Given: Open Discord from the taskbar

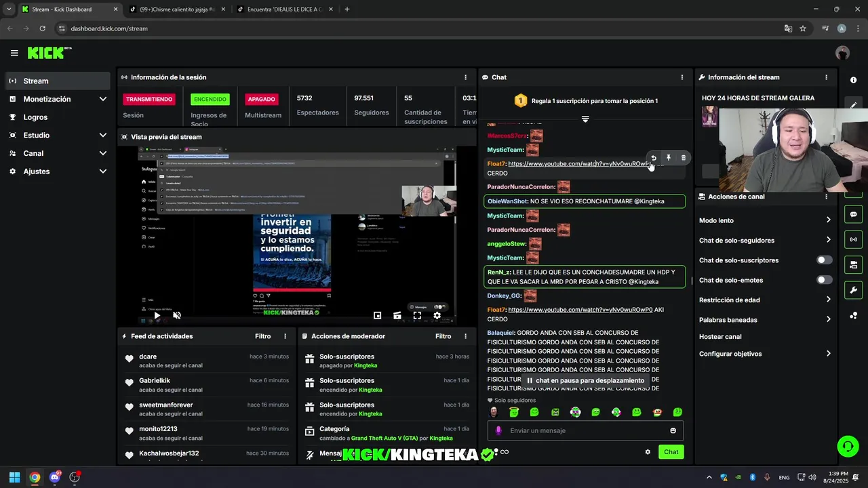Looking at the screenshot, I should click(x=55, y=477).
